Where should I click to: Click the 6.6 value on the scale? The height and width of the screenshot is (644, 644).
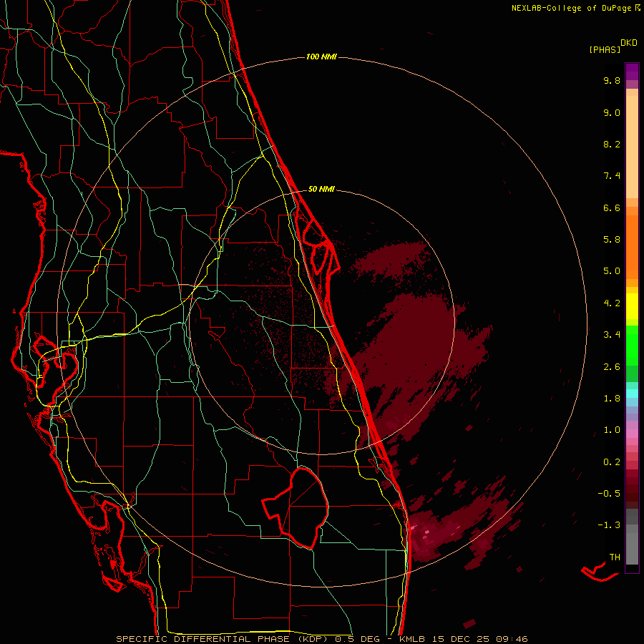coord(612,208)
